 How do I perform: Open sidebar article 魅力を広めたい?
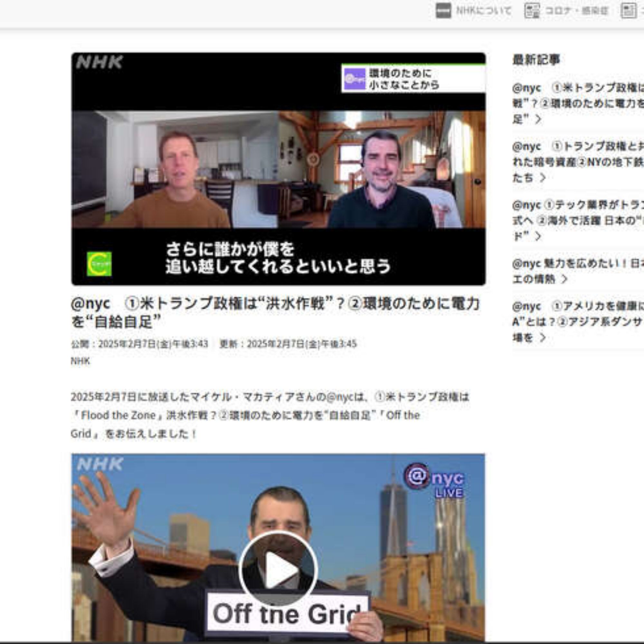click(578, 271)
